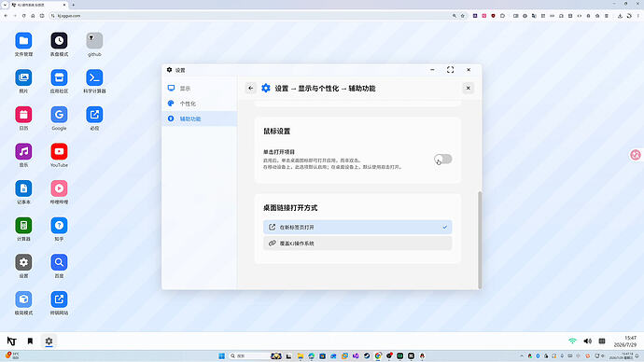Click the bookmark icon in the taskbar
The image size is (644, 362).
30,341
